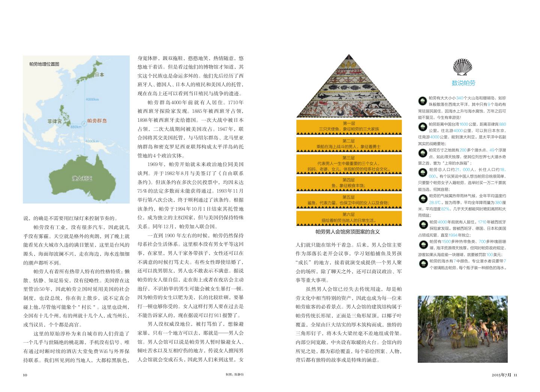Click the 帕劳群岛 label on the map
Image resolution: width=540 pixels, height=392 pixels.
point(97,121)
